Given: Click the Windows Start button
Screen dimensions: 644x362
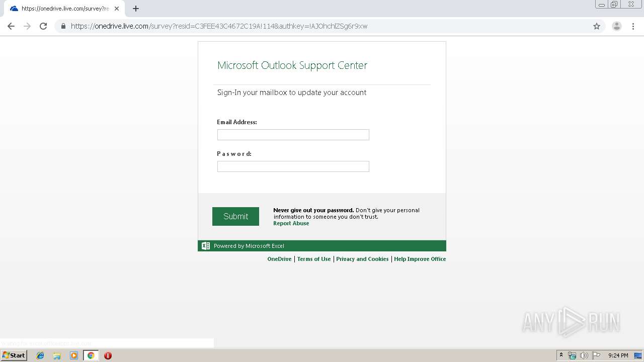Looking at the screenshot, I should coord(14,355).
